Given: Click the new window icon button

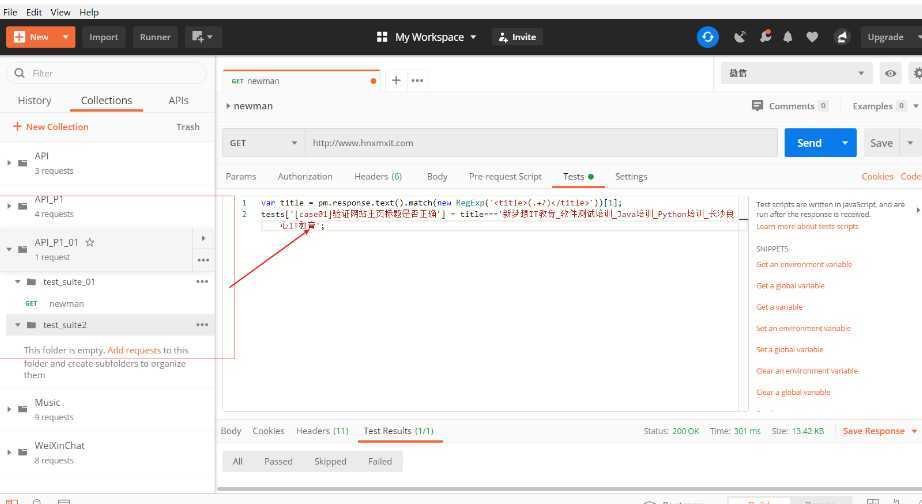Looking at the screenshot, I should 203,37.
